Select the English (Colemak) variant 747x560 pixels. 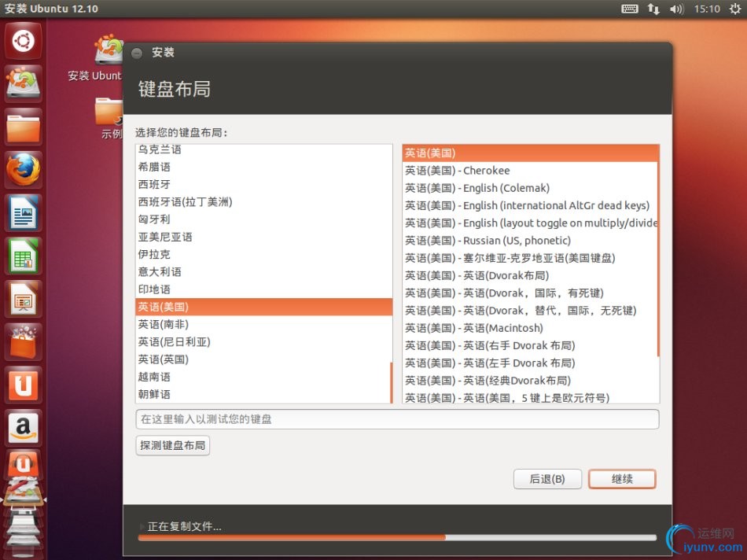pos(530,188)
